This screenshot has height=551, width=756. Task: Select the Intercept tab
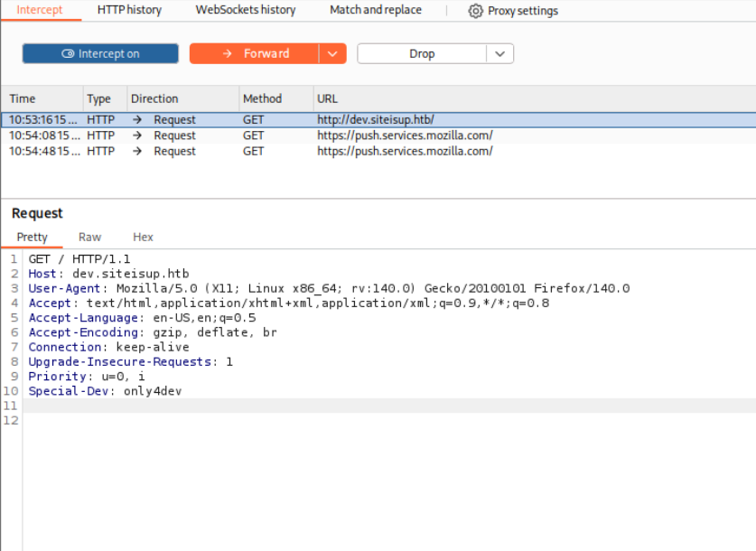tap(40, 10)
